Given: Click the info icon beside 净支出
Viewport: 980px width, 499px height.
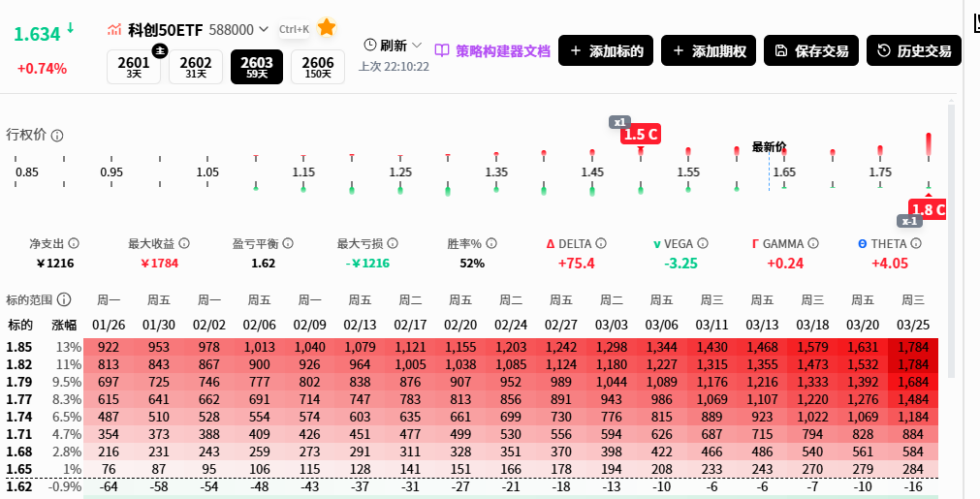Looking at the screenshot, I should point(73,244).
